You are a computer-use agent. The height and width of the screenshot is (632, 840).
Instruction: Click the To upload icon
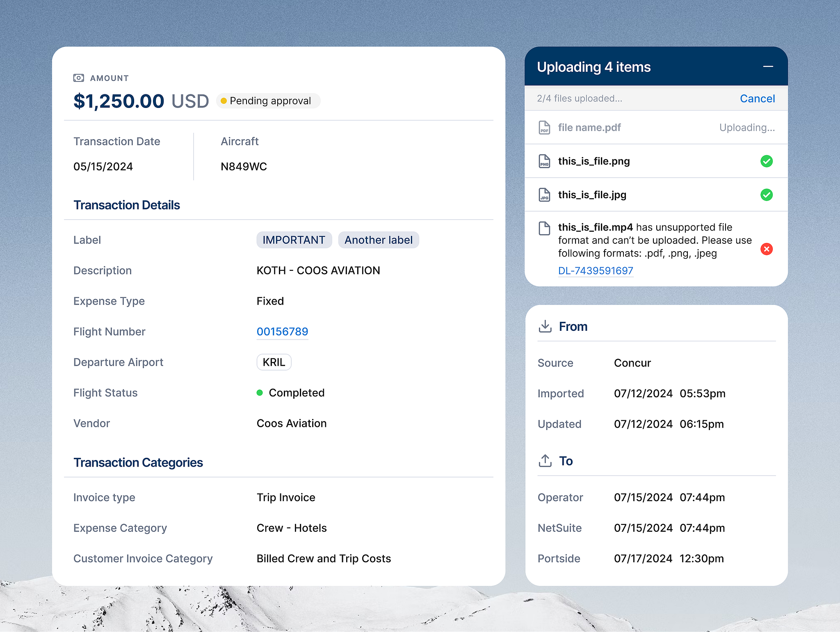coord(545,461)
